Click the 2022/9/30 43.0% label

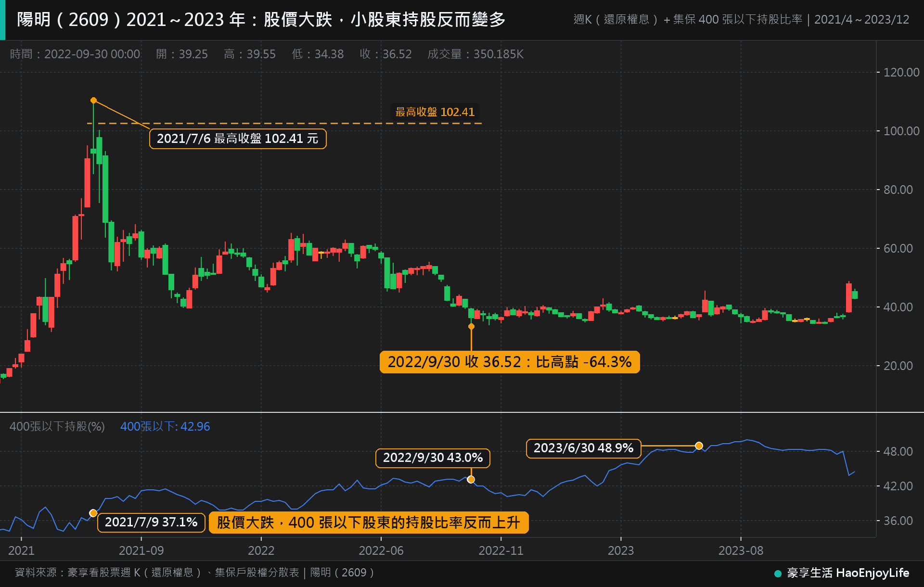pyautogui.click(x=433, y=458)
